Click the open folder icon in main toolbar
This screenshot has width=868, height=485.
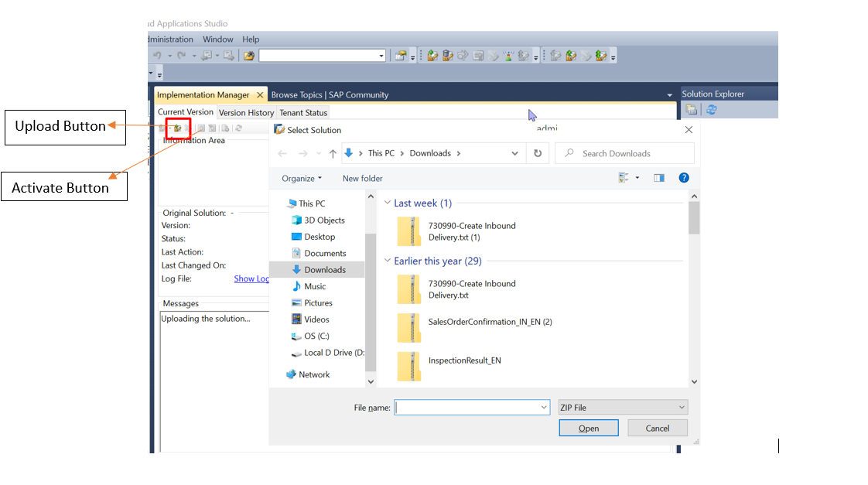tap(249, 56)
